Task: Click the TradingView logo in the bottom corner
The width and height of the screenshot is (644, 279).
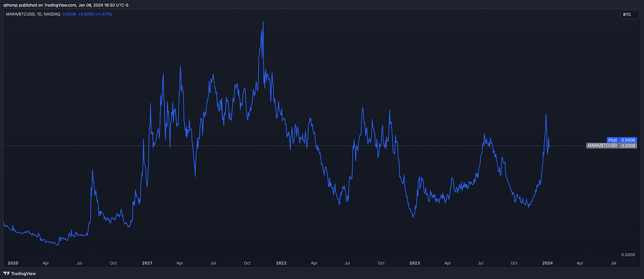Action: pos(6,273)
